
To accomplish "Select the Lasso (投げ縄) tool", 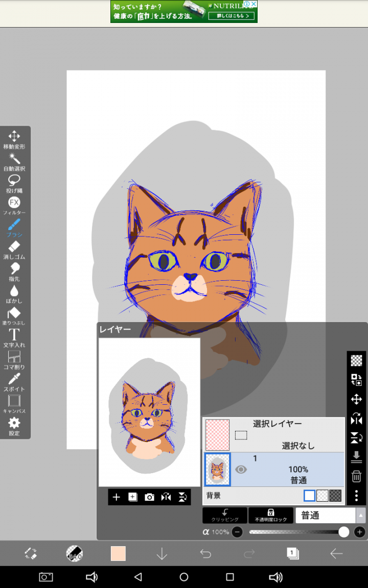I will coord(14,183).
